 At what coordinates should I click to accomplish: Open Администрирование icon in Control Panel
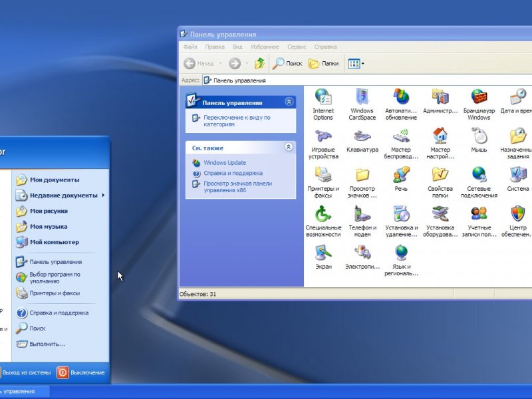(440, 101)
